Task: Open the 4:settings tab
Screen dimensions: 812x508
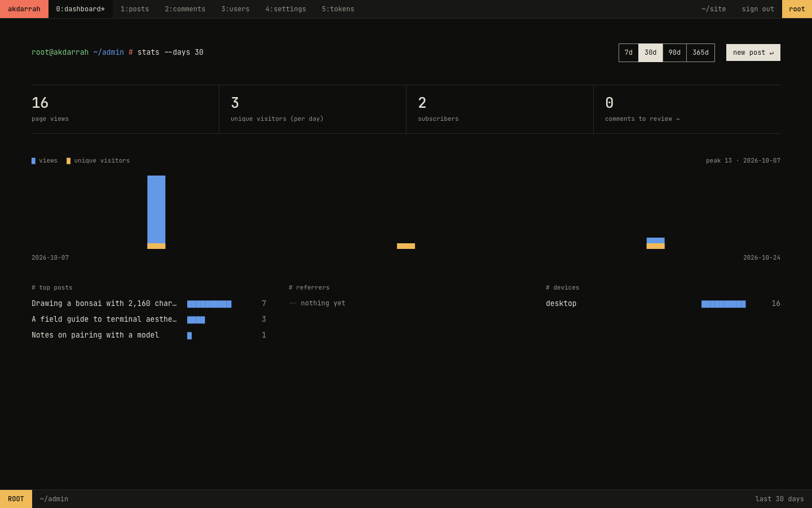Action: (286, 9)
